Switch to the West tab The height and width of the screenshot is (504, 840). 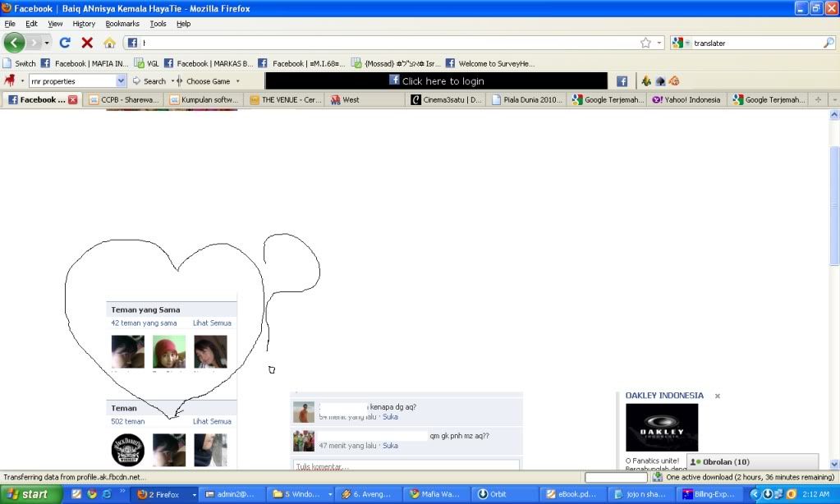tap(365, 99)
